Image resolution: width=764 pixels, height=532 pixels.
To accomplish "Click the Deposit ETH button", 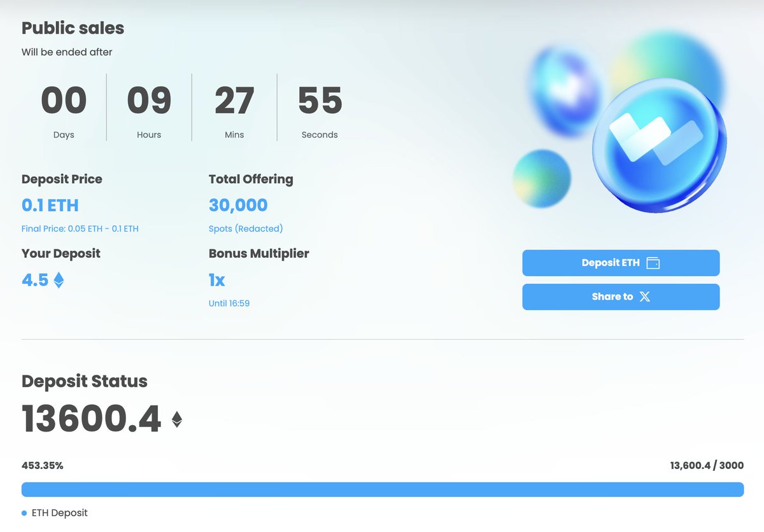I will pos(621,263).
